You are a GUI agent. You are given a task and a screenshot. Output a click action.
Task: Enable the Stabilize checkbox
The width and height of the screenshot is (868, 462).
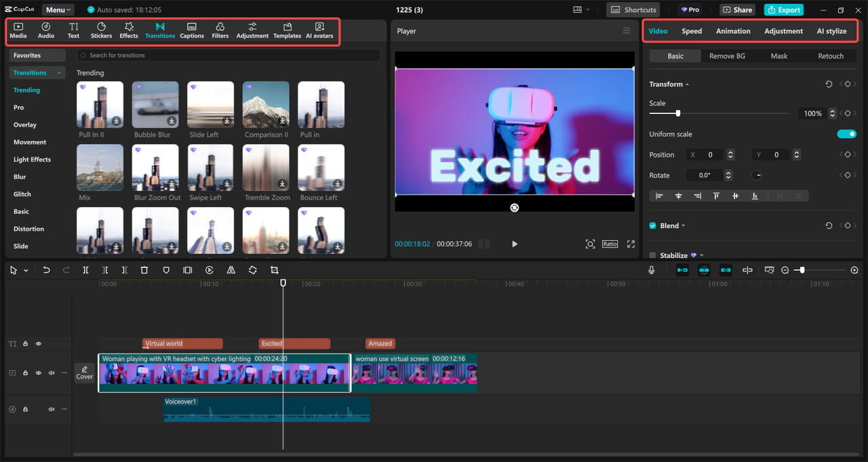point(653,256)
